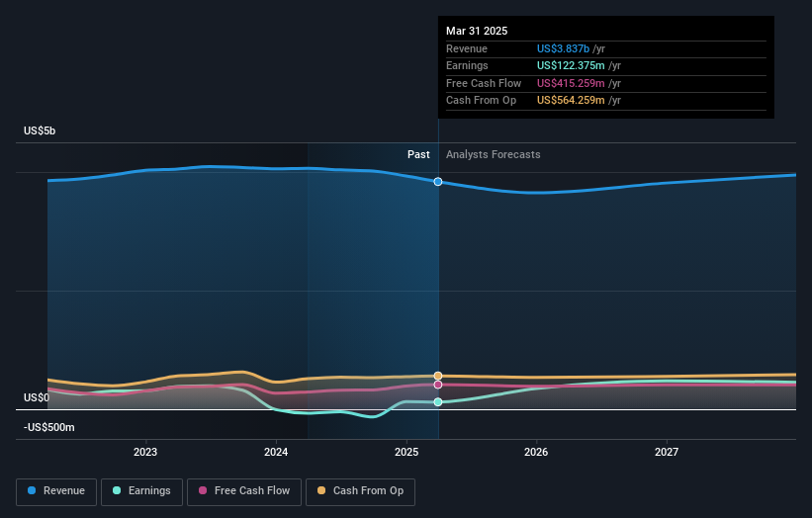Click the 2023 x-axis label
The width and height of the screenshot is (812, 518).
[x=145, y=453]
